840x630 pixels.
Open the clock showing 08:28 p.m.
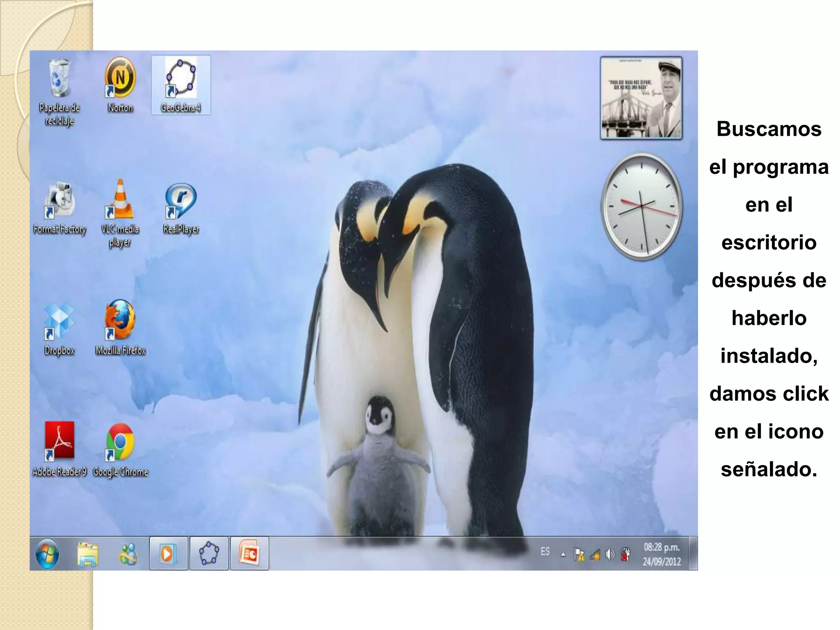[662, 554]
